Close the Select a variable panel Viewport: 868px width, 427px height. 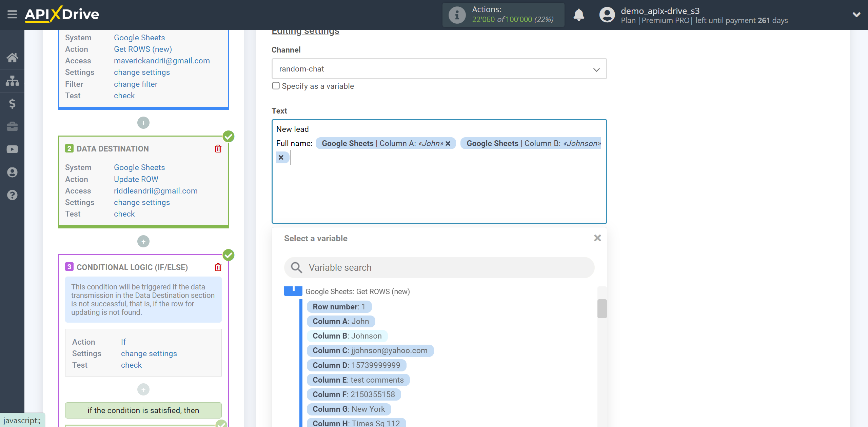[x=597, y=238]
